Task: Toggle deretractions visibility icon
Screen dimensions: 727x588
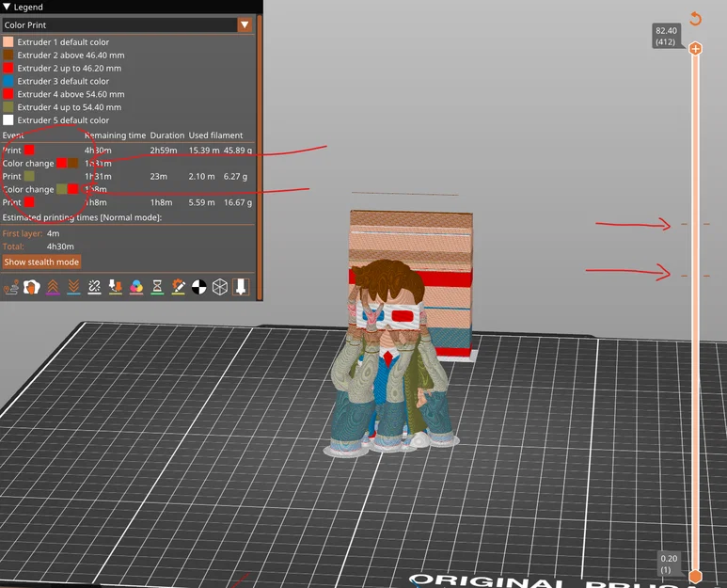Action: click(73, 287)
